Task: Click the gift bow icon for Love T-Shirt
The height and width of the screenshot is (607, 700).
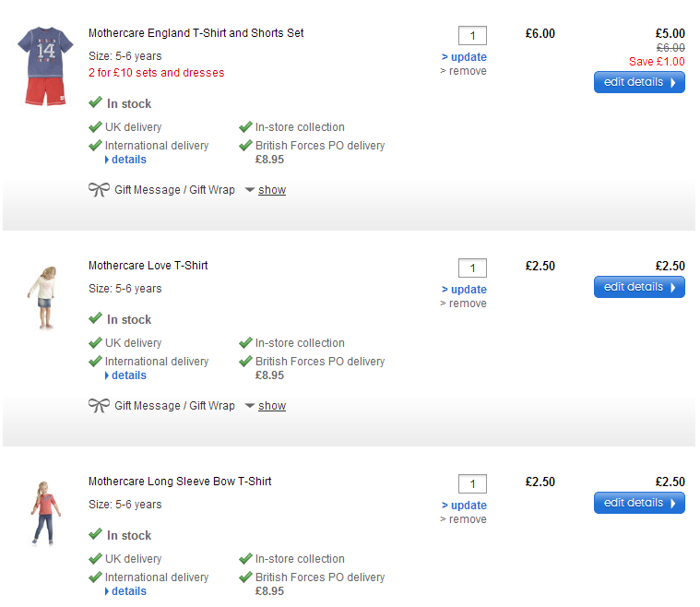Action: point(99,406)
